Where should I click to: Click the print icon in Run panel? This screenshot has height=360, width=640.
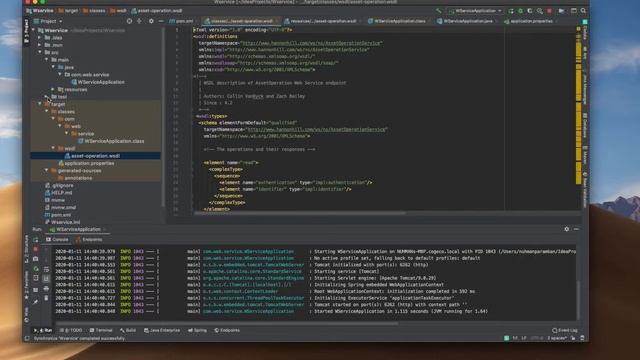[x=46, y=289]
